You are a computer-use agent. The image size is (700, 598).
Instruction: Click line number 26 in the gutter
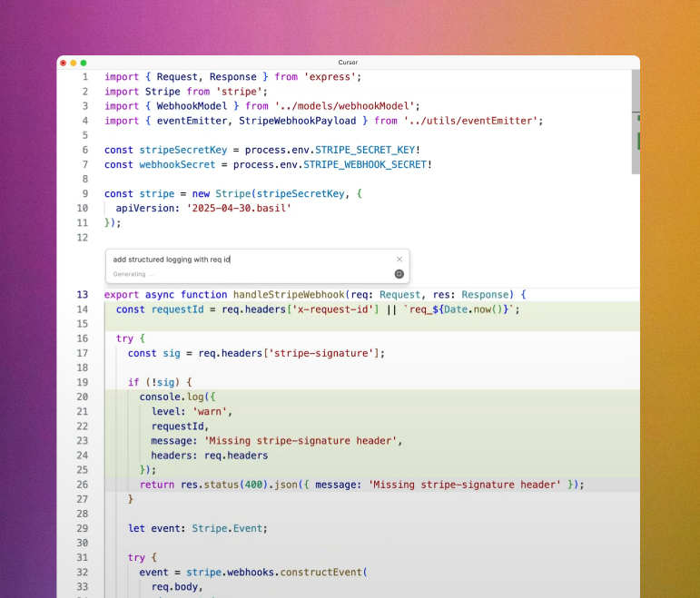pos(83,485)
